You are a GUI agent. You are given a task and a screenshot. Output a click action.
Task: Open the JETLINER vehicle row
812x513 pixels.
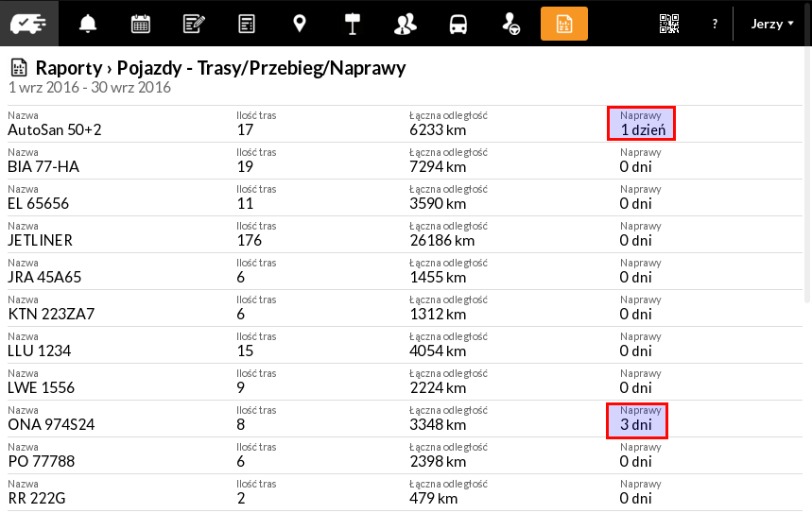[405, 234]
